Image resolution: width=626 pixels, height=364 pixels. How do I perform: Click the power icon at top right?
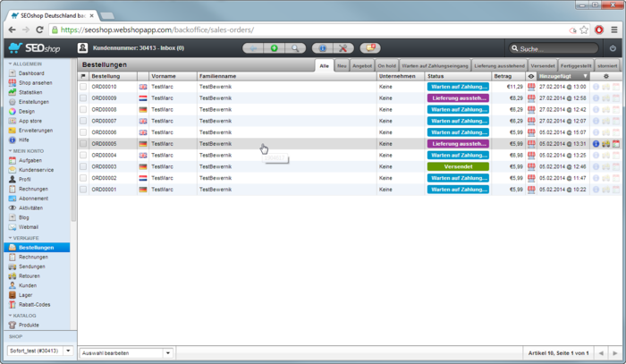tap(613, 48)
